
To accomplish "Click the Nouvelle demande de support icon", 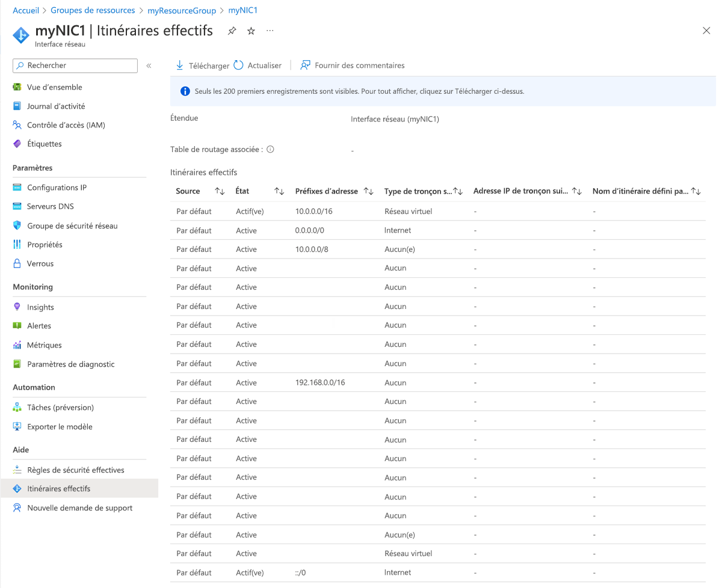I will [x=17, y=508].
